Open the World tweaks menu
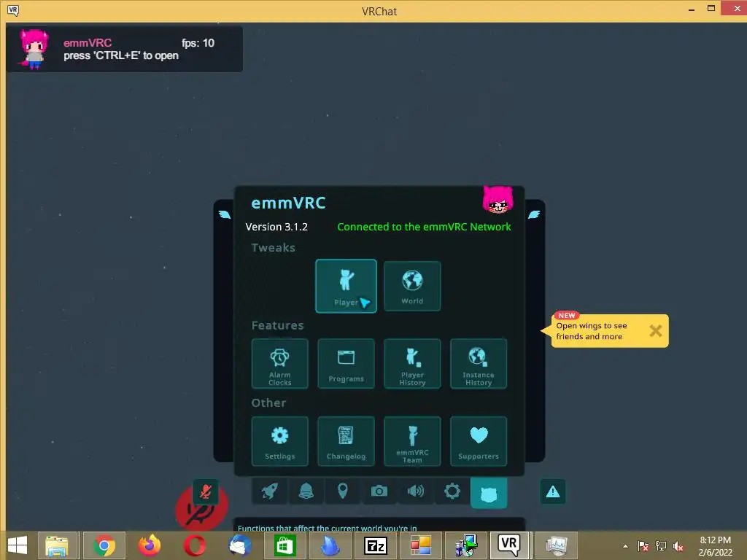The width and height of the screenshot is (747, 560). coord(412,286)
